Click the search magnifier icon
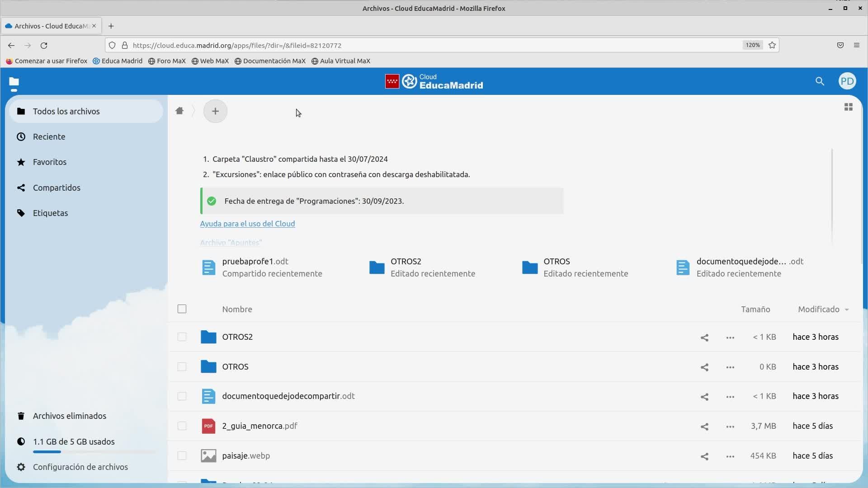The image size is (868, 488). pos(820,81)
